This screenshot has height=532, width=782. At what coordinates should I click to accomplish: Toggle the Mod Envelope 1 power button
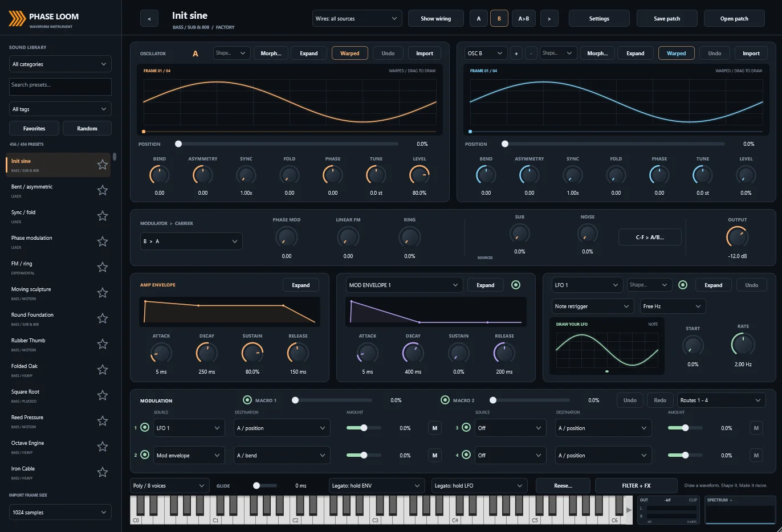coord(516,285)
